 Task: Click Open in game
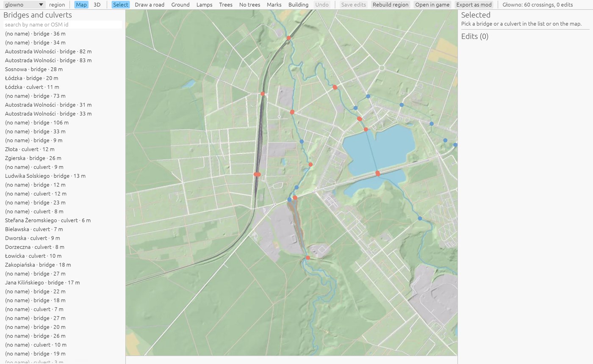[432, 5]
